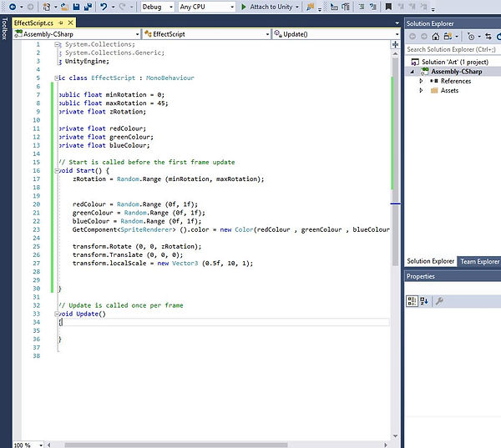This screenshot has height=448, width=501.
Task: Click the Properties Alphabetical sort icon
Action: 424,301
